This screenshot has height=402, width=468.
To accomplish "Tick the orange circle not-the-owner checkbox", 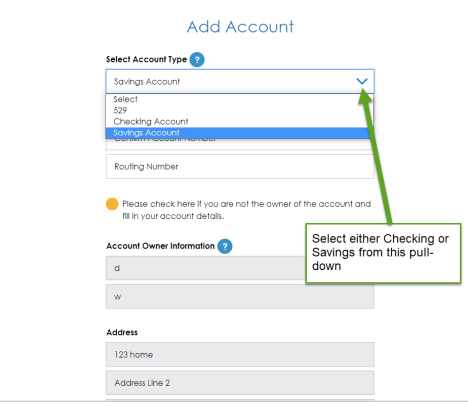I will click(x=112, y=204).
